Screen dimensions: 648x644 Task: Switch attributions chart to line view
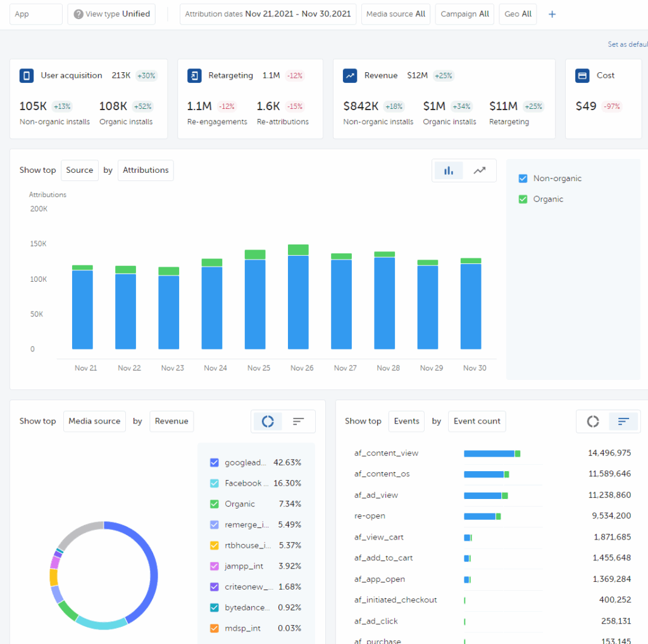point(480,170)
